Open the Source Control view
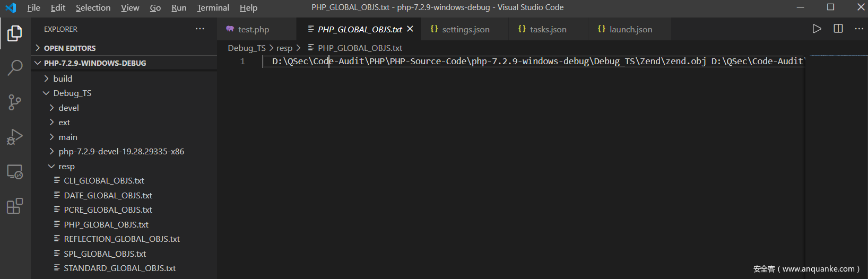Screen dimensions: 868x279 (x=15, y=102)
